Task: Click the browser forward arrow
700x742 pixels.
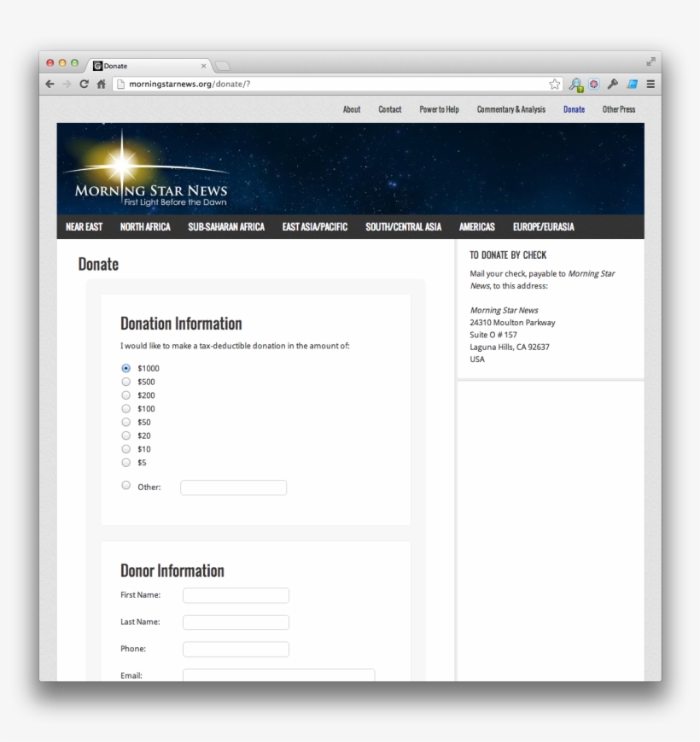Action: coord(67,85)
